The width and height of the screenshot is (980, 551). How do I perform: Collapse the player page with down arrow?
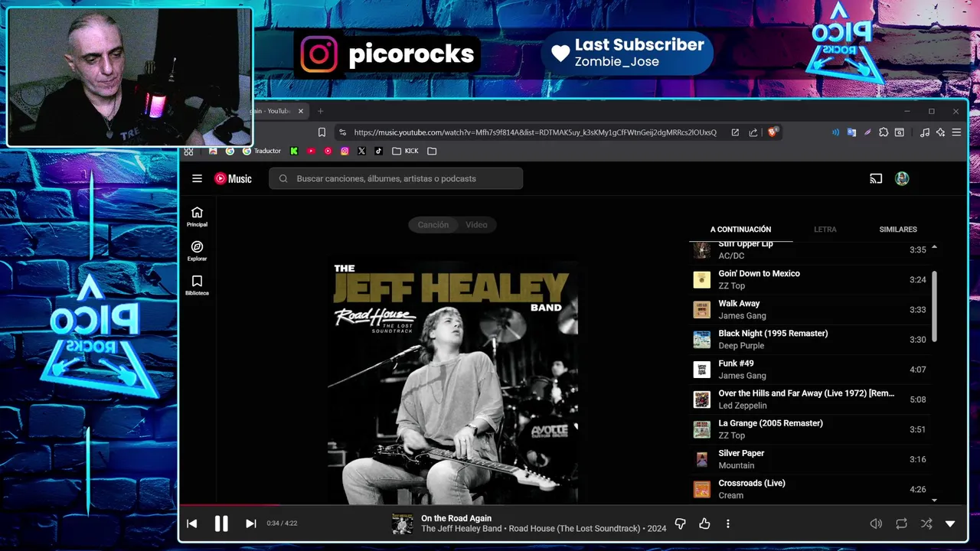tap(950, 523)
